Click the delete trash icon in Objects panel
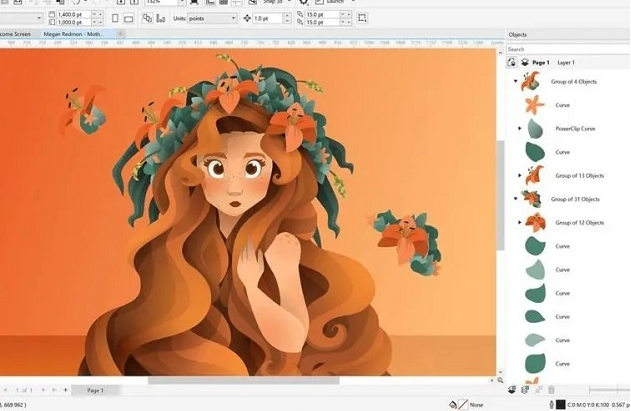This screenshot has height=411, width=631. click(x=550, y=389)
